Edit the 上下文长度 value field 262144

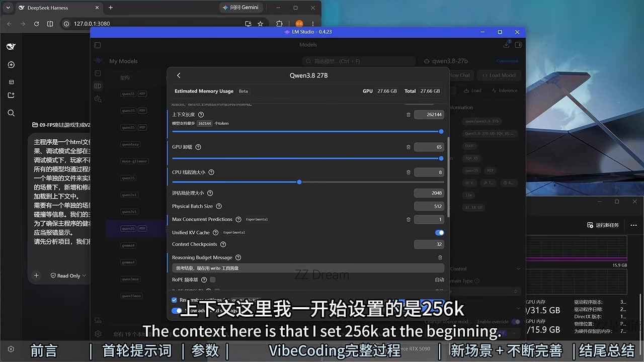click(x=429, y=115)
